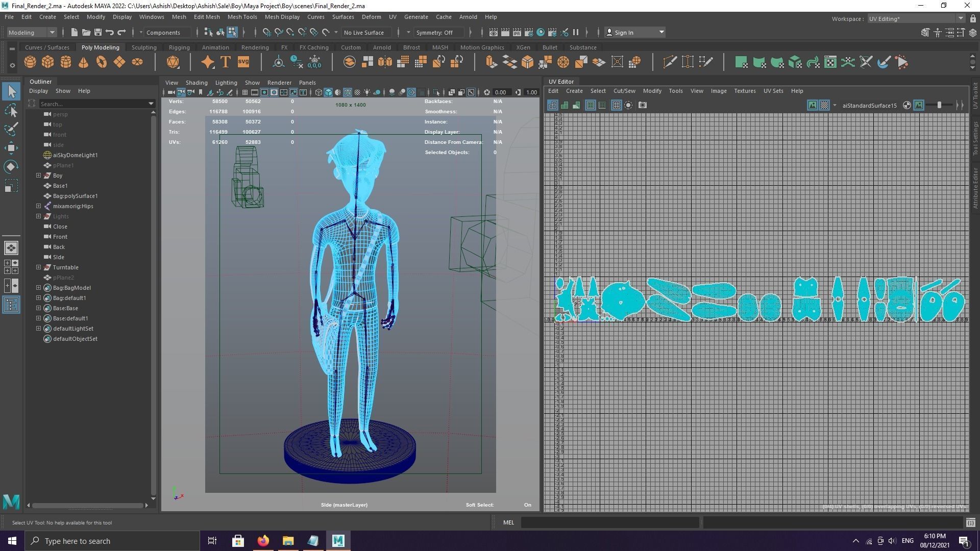This screenshot has width=980, height=551.
Task: Create a polygon plane from the shelf
Action: (119, 62)
